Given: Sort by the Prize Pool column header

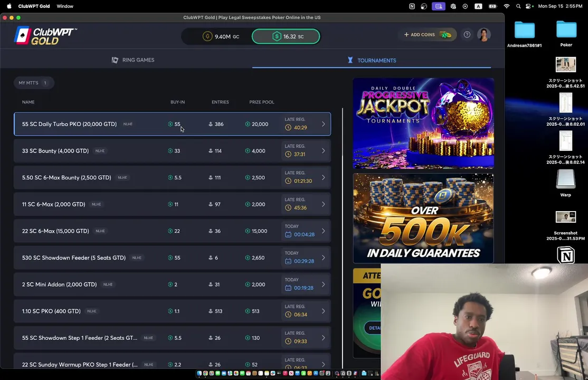Looking at the screenshot, I should point(262,102).
